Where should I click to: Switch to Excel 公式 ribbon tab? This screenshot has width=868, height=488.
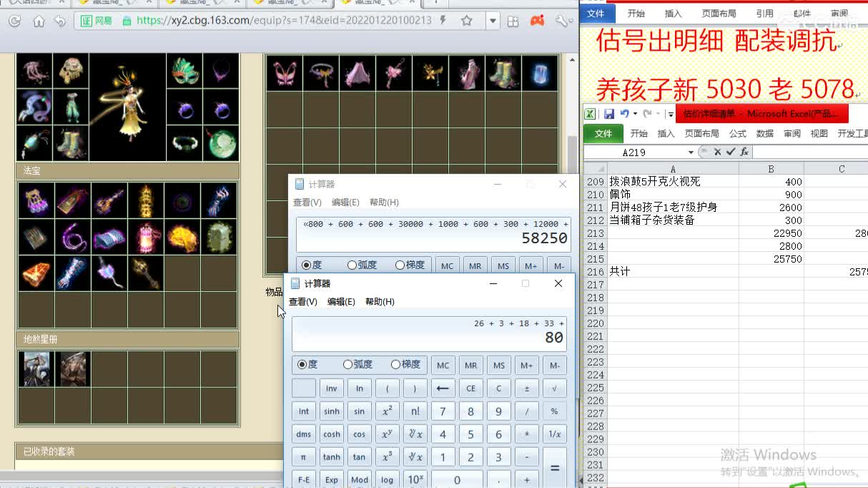(x=738, y=133)
